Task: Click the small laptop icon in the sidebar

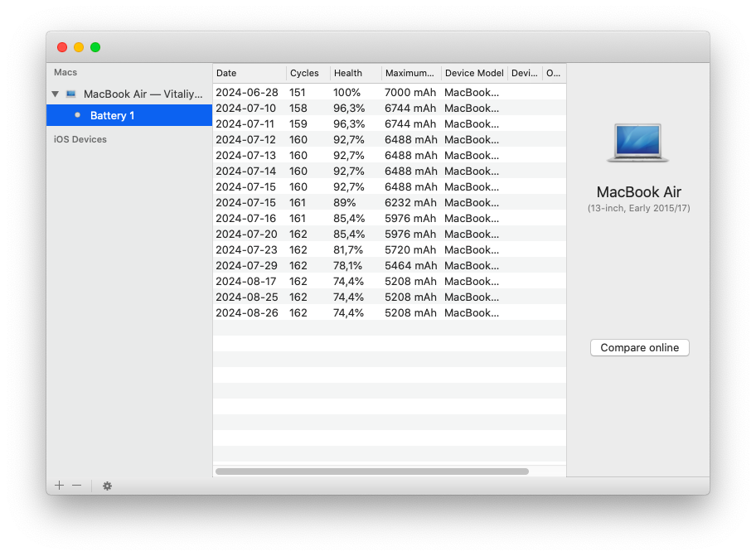Action: click(x=71, y=94)
